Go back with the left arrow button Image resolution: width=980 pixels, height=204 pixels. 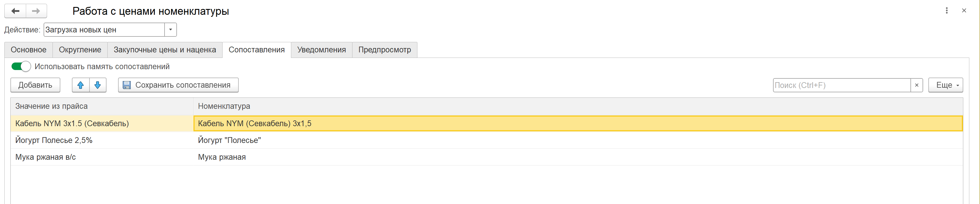(x=15, y=11)
